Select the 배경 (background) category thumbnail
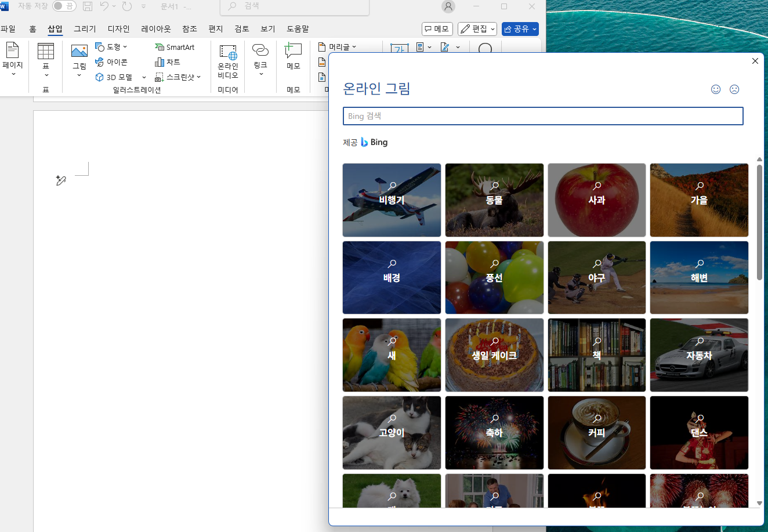Viewport: 768px width, 532px height. click(x=392, y=278)
